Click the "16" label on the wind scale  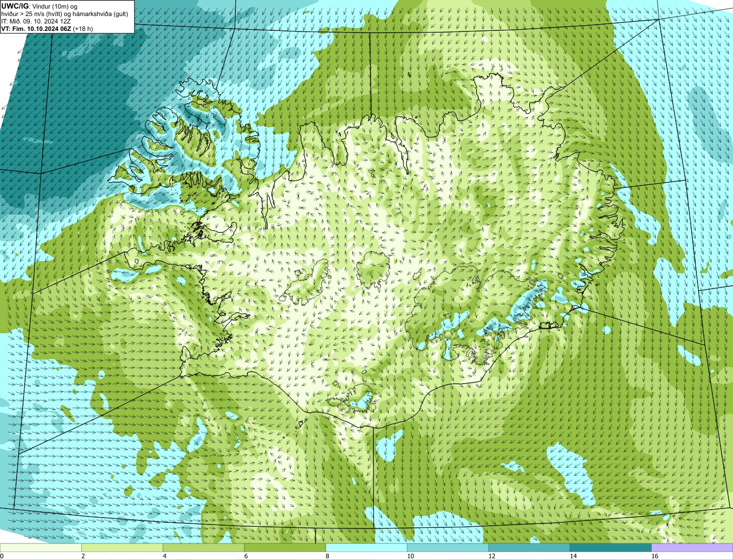(x=655, y=556)
